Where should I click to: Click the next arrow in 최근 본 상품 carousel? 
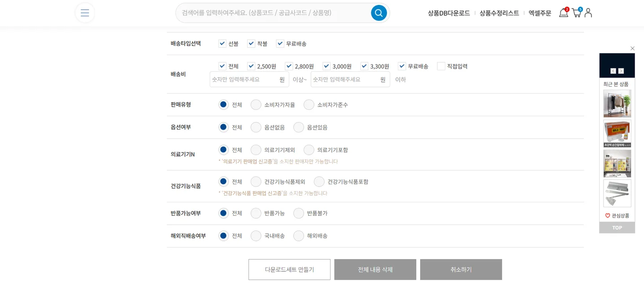[x=622, y=70]
